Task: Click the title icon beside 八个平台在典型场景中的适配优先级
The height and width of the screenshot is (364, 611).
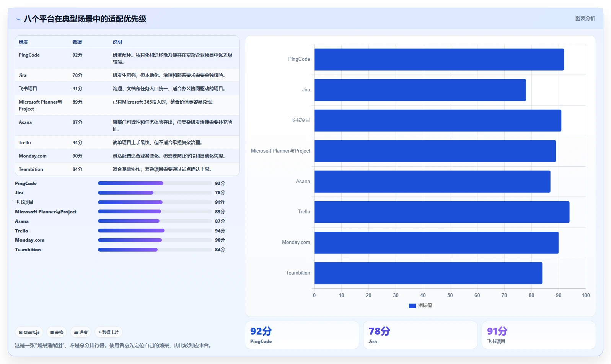Action: (x=18, y=19)
